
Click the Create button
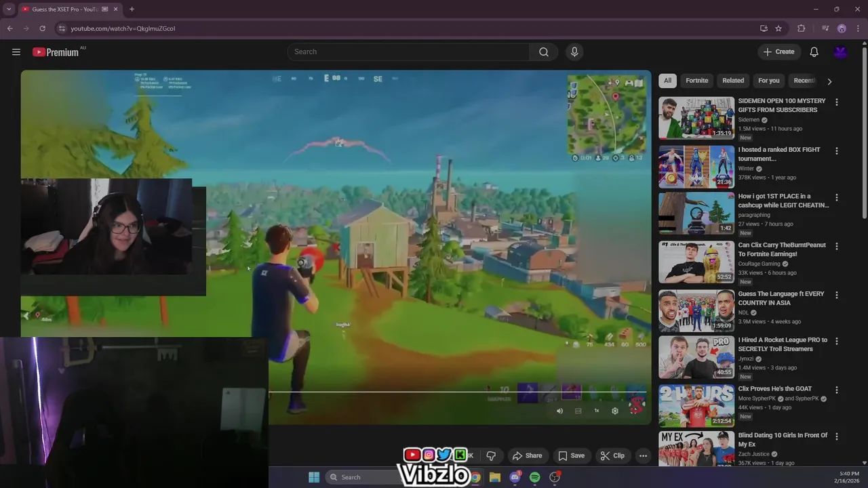[x=779, y=52]
